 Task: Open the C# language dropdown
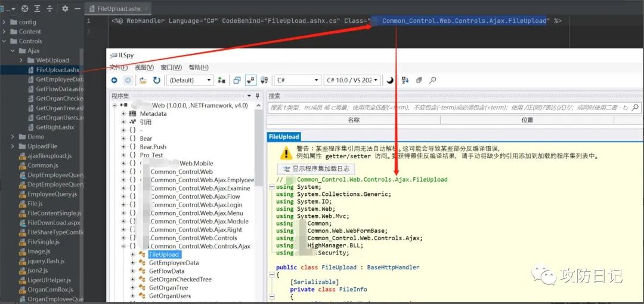point(298,80)
